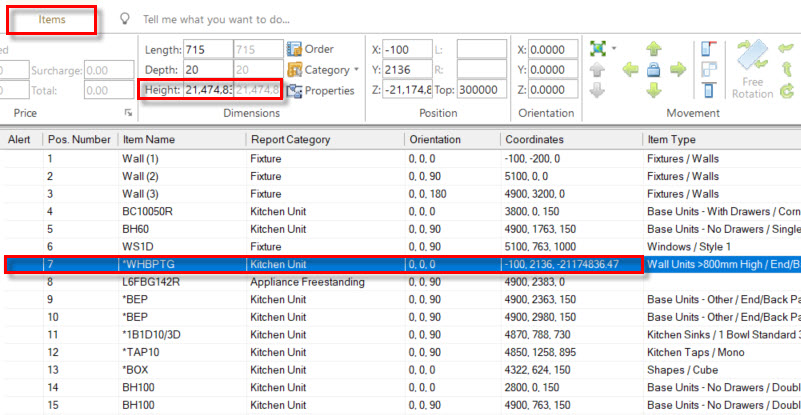Viewport: 801px width, 415px height.
Task: Click coordinates cell 4900, 2383, 0
Action: tap(572, 282)
